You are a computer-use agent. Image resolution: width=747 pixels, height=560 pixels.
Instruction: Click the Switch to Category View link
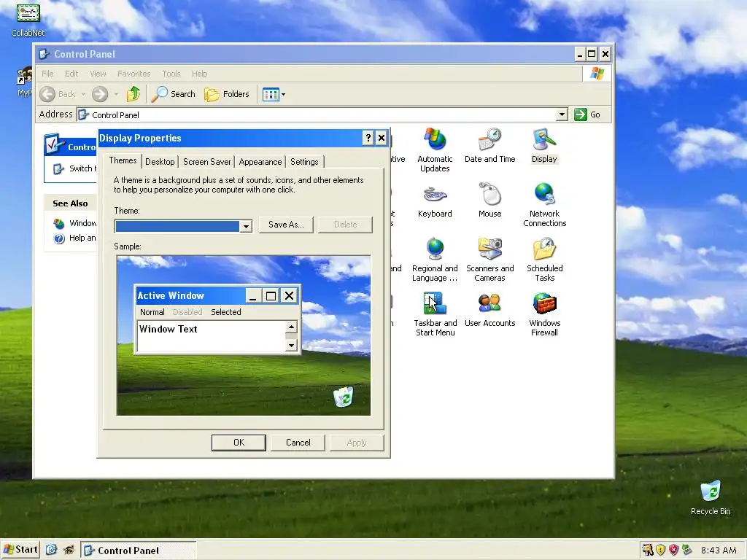[x=75, y=168]
